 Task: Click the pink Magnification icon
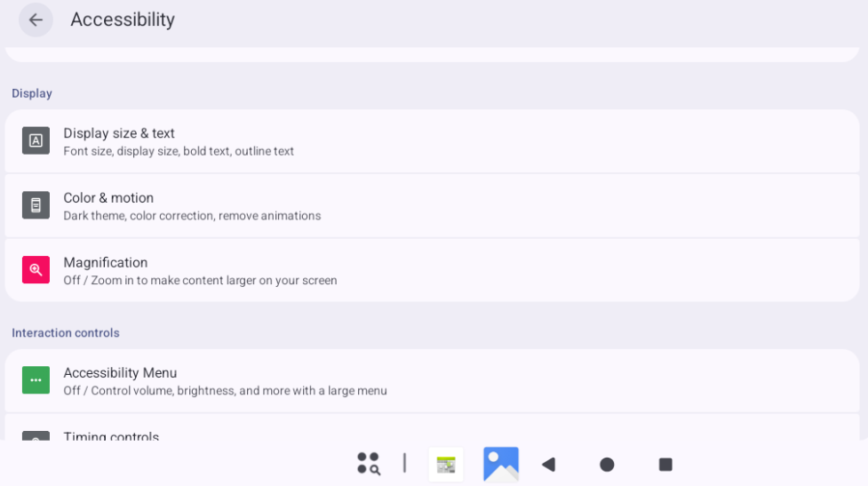click(x=36, y=269)
